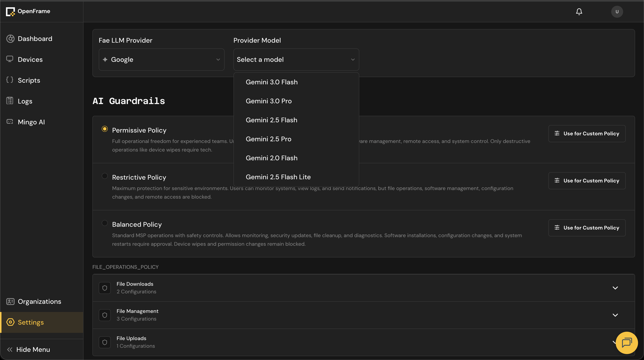The image size is (644, 360).
Task: Use Permissive Policy for Custom Policy
Action: (x=587, y=134)
